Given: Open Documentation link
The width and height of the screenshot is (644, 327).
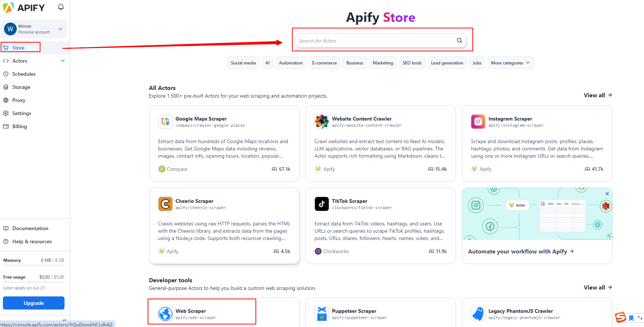Looking at the screenshot, I should 30,228.
